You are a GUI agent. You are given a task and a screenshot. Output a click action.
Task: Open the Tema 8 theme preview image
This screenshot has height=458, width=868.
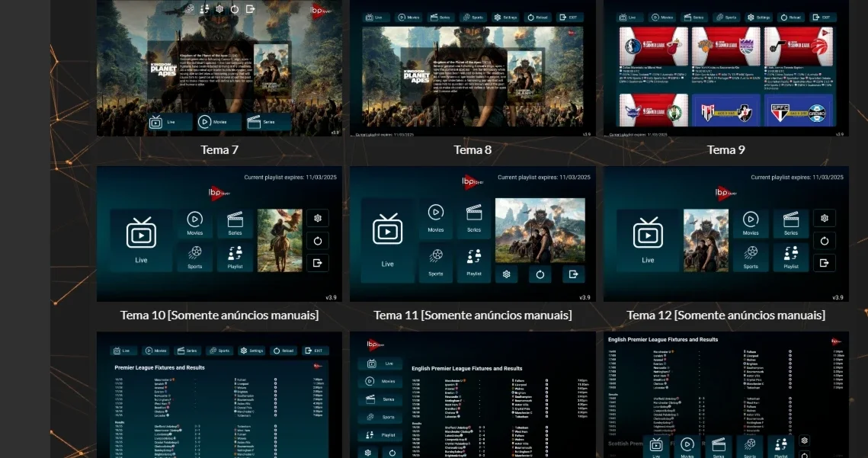(x=472, y=68)
